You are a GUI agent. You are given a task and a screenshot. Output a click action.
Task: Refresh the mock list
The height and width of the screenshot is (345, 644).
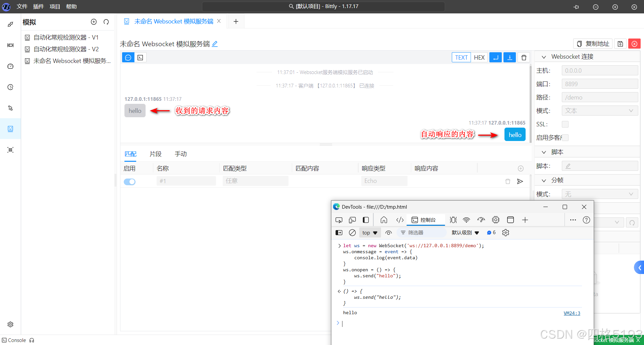[x=106, y=22]
